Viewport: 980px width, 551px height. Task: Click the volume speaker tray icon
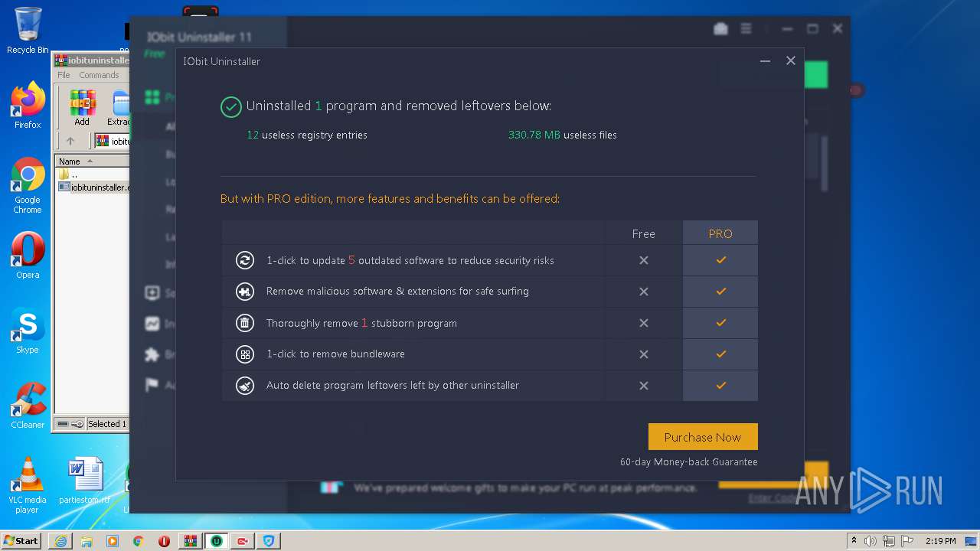871,541
